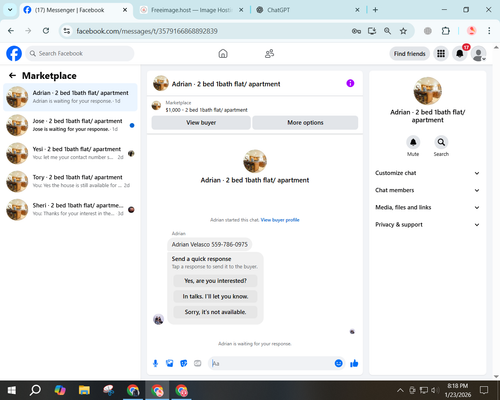Open File Explorer from the taskbar
The height and width of the screenshot is (400, 500).
coord(84,390)
